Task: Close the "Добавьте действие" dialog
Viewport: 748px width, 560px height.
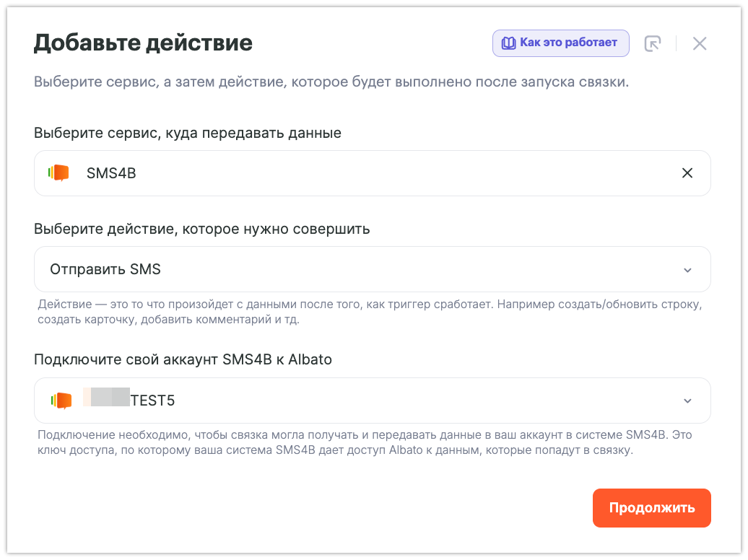Action: 699,43
